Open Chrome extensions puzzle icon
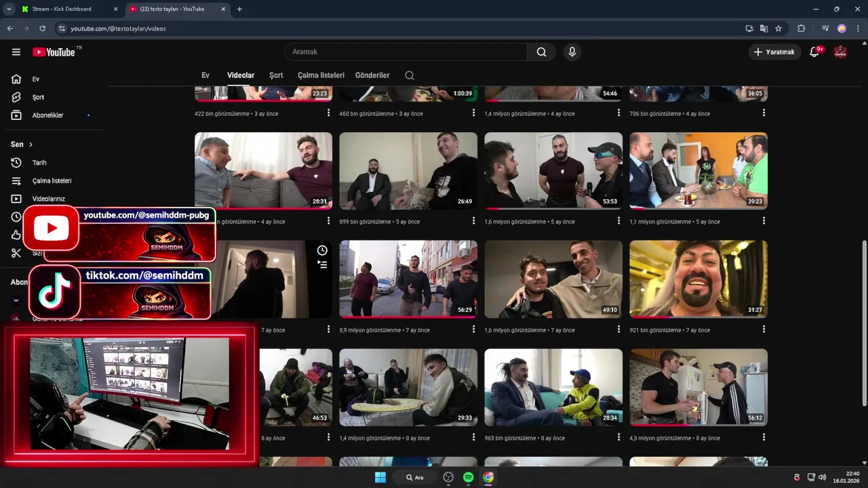 (x=801, y=28)
